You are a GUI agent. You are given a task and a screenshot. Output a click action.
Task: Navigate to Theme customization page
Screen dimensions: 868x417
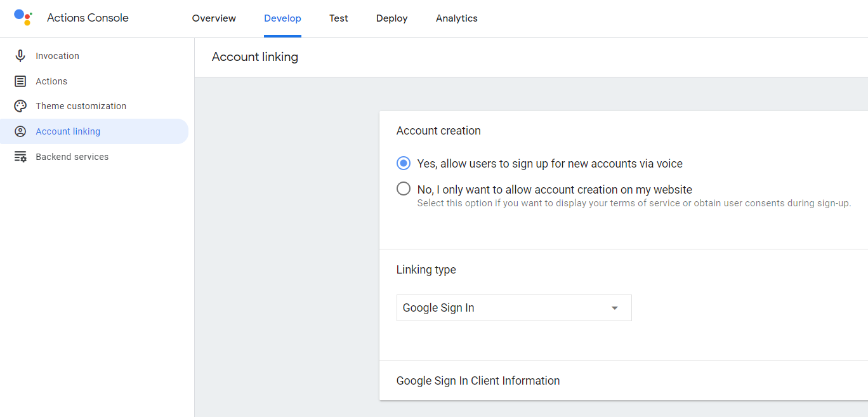(81, 106)
